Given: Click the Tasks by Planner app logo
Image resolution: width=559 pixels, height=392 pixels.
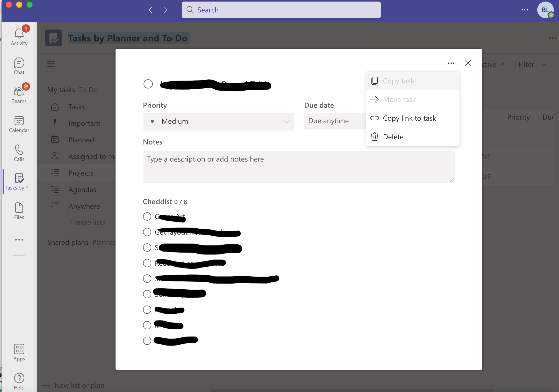Looking at the screenshot, I should 53,38.
